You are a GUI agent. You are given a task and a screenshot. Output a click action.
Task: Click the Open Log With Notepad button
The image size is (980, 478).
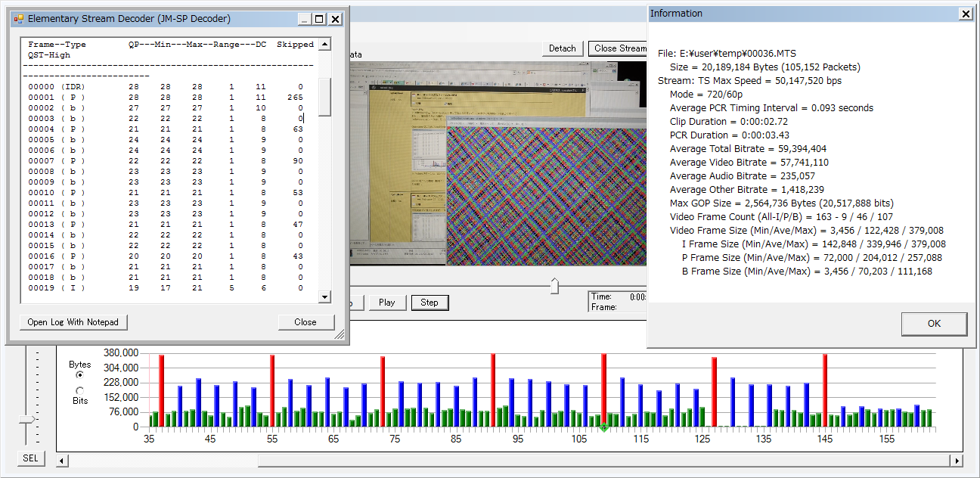(x=73, y=322)
